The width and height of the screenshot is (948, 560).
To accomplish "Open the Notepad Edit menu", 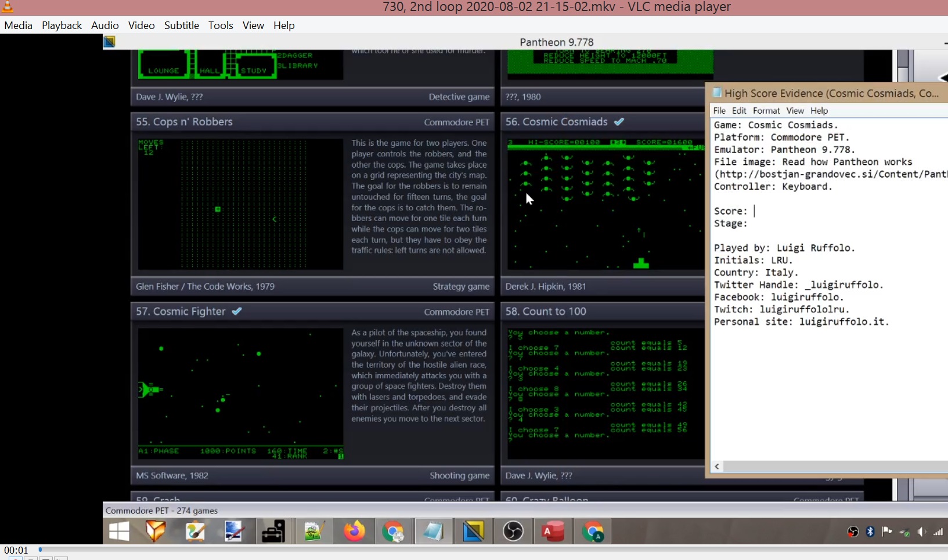I will click(x=739, y=111).
